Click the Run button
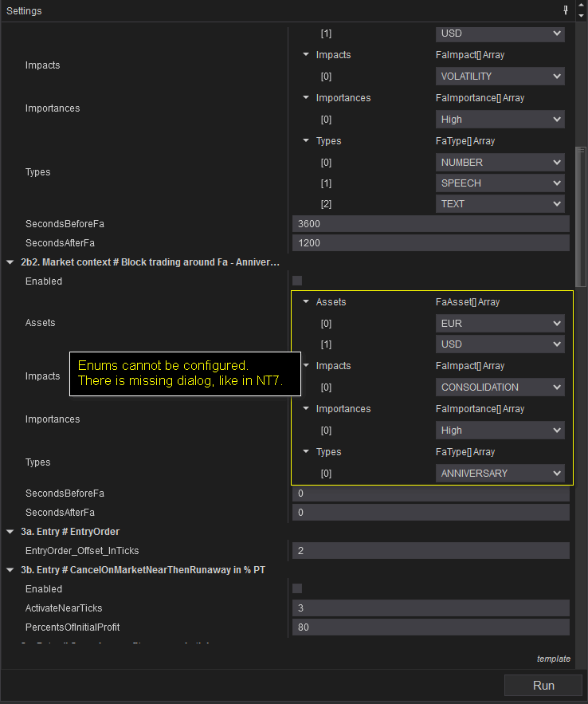This screenshot has height=704, width=588. click(x=543, y=685)
